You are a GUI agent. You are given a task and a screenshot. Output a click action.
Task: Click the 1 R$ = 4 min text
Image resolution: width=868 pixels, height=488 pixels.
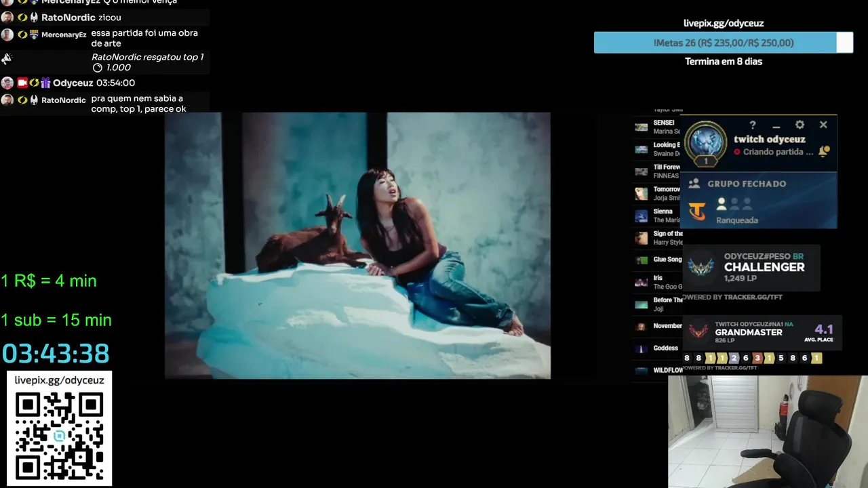tap(49, 281)
